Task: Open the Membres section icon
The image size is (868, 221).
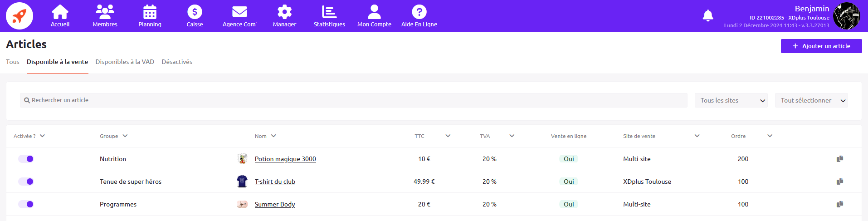Action: pyautogui.click(x=105, y=12)
